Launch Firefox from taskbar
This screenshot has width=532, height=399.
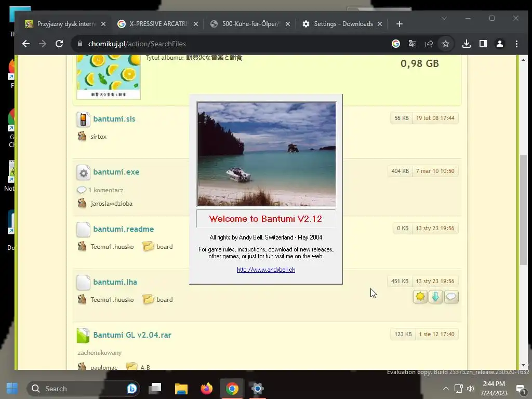[206, 389]
